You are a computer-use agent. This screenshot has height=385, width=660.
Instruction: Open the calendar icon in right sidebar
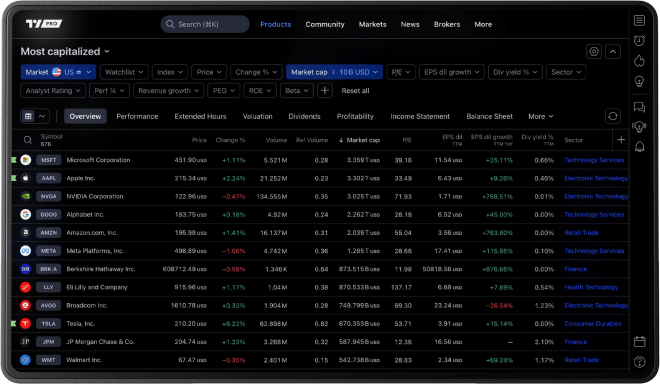click(639, 341)
